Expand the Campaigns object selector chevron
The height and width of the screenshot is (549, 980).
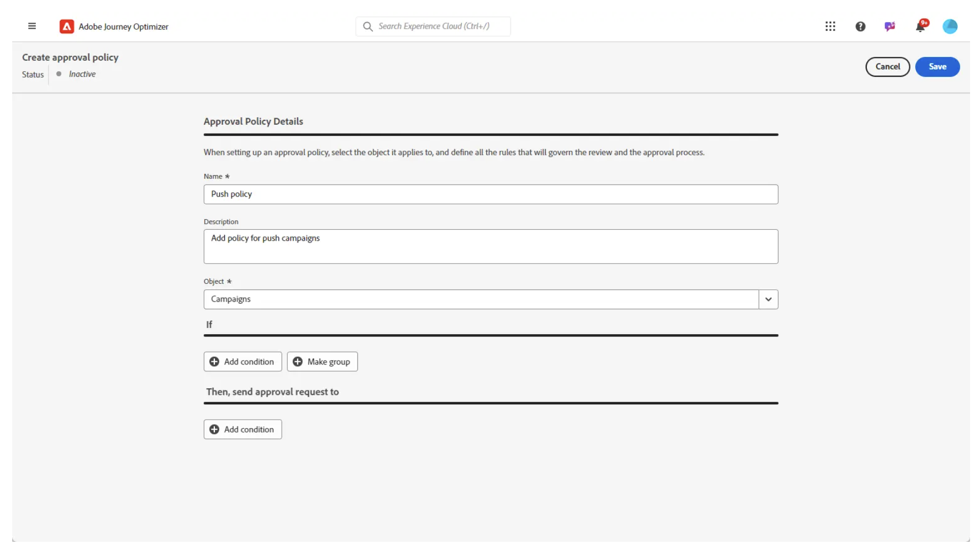click(x=768, y=299)
